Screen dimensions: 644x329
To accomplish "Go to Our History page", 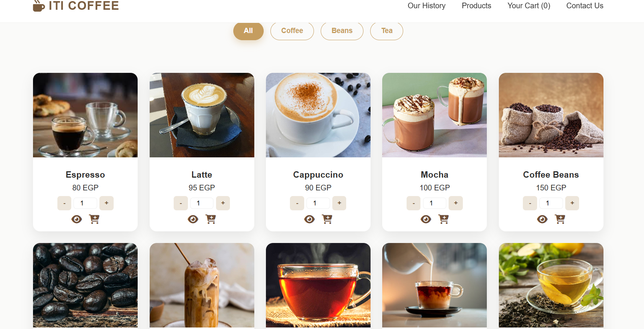I will pyautogui.click(x=426, y=6).
